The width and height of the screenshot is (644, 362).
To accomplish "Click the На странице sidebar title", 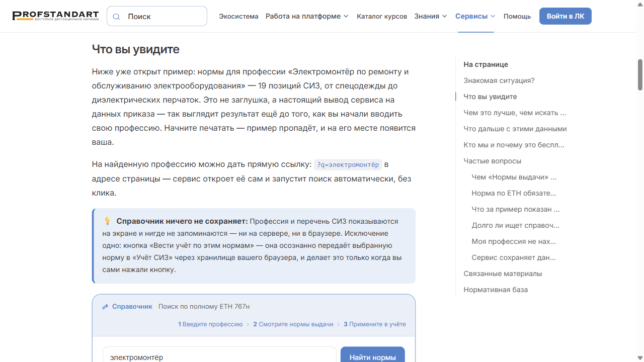I will pyautogui.click(x=486, y=64).
